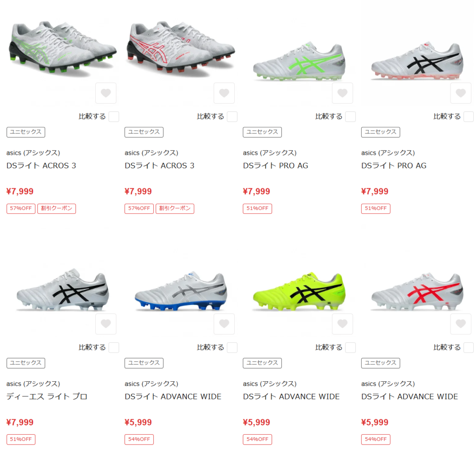Screen dimensions: 476x451
Task: Favorite the green DSライト ACROS 3 with heart icon
Action: click(106, 93)
